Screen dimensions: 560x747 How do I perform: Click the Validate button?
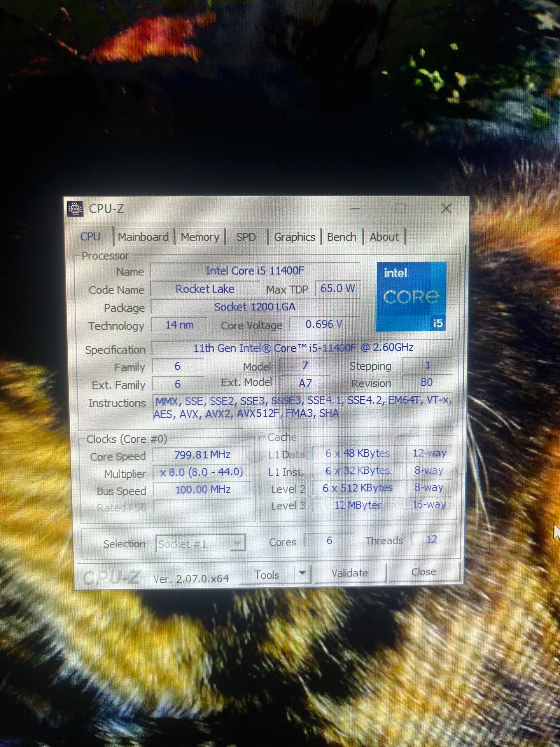pos(350,573)
